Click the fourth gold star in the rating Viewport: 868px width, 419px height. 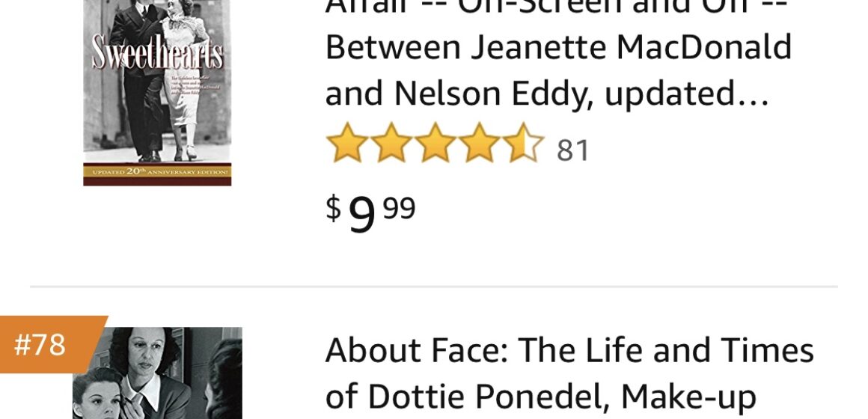pyautogui.click(x=479, y=144)
